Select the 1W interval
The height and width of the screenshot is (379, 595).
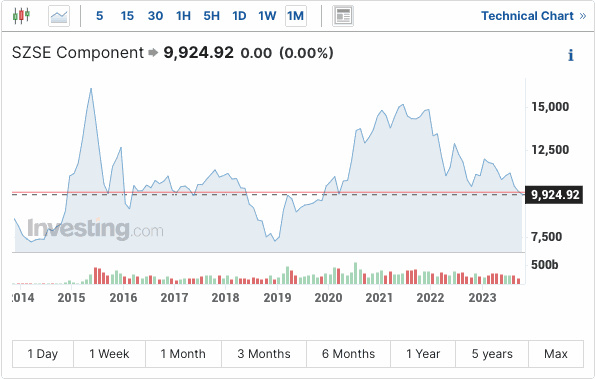pyautogui.click(x=267, y=16)
